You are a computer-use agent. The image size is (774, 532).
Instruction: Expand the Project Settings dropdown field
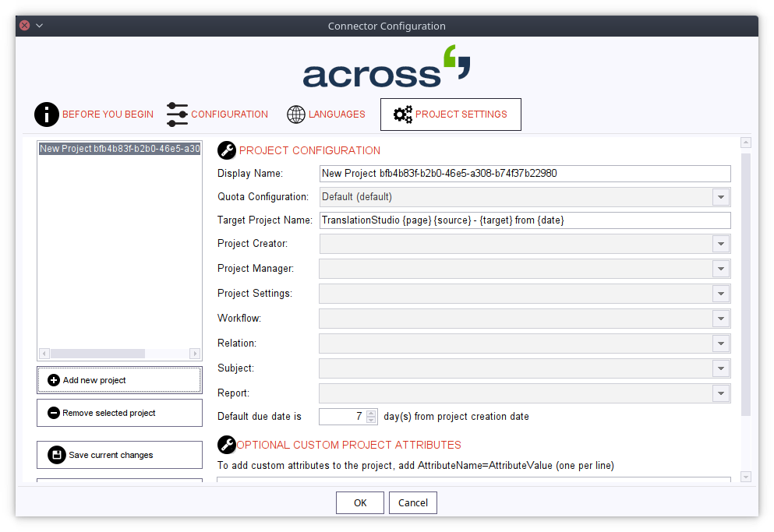point(721,294)
